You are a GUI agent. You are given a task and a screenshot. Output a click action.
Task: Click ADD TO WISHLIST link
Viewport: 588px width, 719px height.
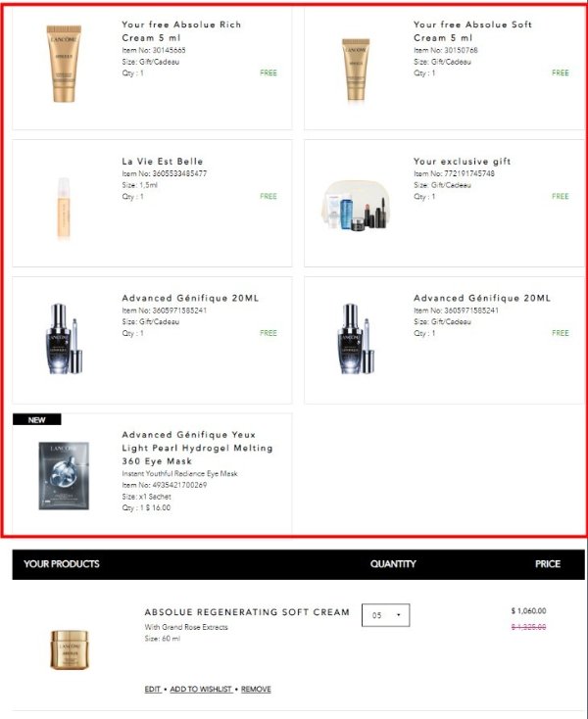[x=201, y=690]
